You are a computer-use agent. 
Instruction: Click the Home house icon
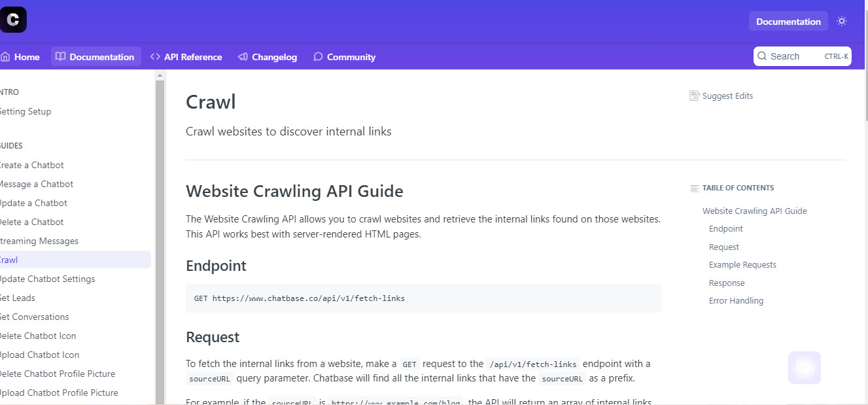coord(5,57)
